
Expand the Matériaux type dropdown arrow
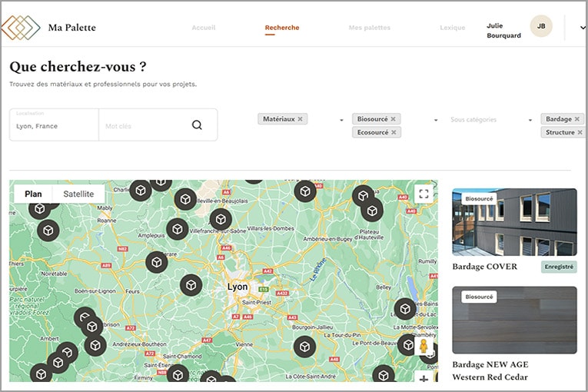341,120
